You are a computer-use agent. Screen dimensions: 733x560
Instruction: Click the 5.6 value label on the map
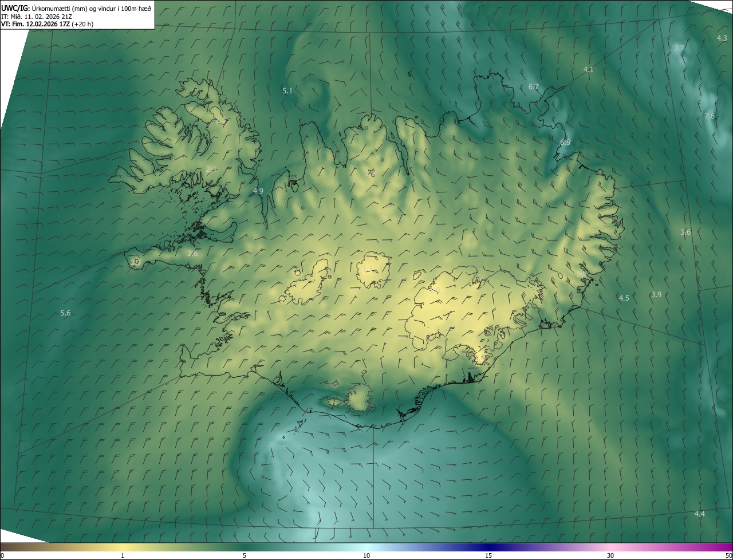point(65,313)
